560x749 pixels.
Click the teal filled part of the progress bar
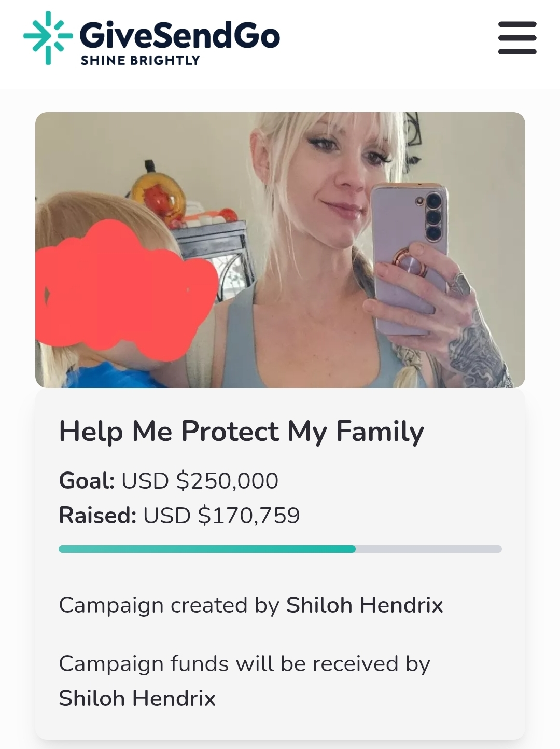(207, 549)
